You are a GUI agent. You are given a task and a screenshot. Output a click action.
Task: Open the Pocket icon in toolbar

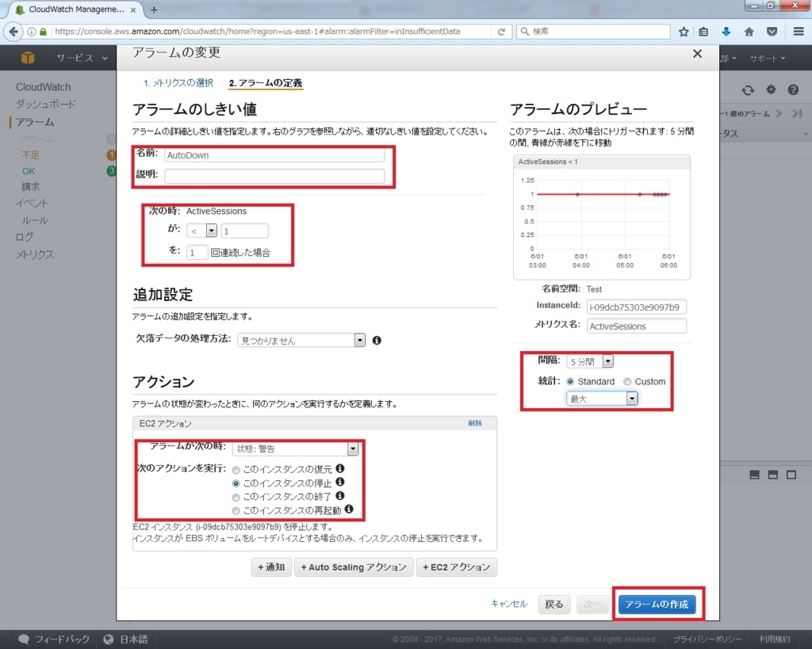pyautogui.click(x=772, y=32)
